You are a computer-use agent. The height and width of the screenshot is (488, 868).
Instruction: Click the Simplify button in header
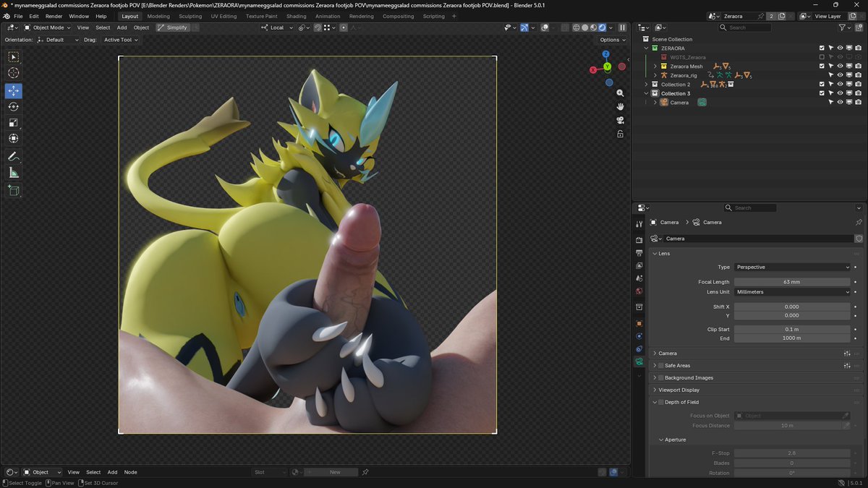(173, 27)
